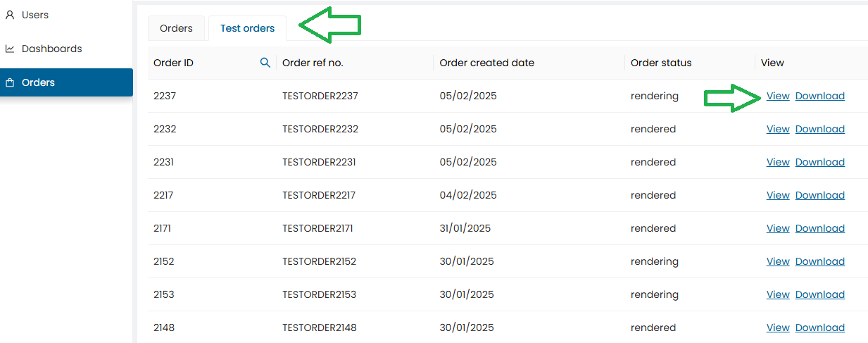This screenshot has width=868, height=343.
Task: Download order TESTORDER2153
Action: tap(820, 294)
